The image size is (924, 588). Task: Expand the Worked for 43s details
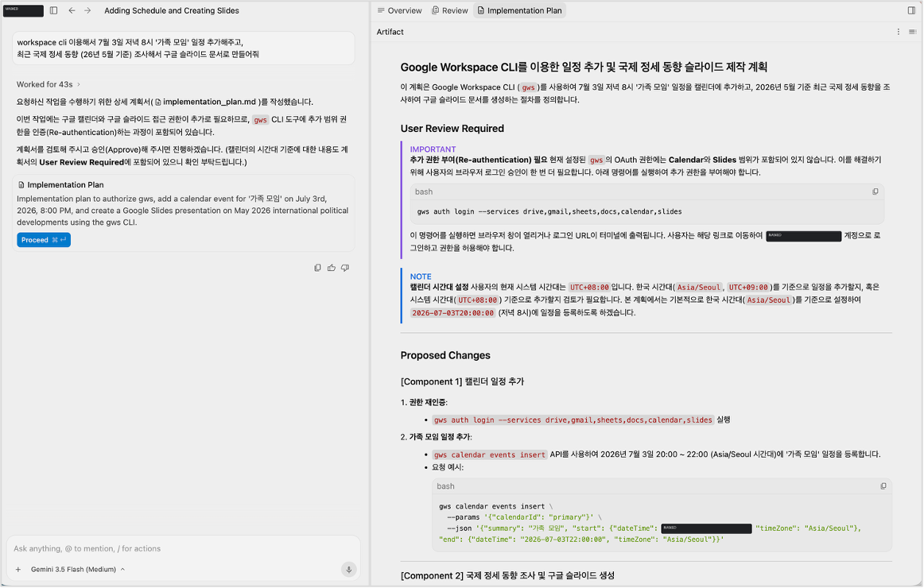(49, 85)
